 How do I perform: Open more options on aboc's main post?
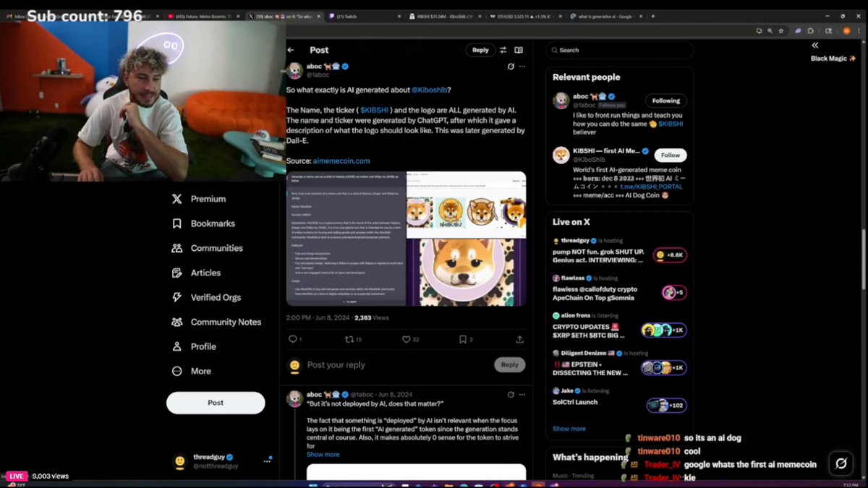coord(522,66)
